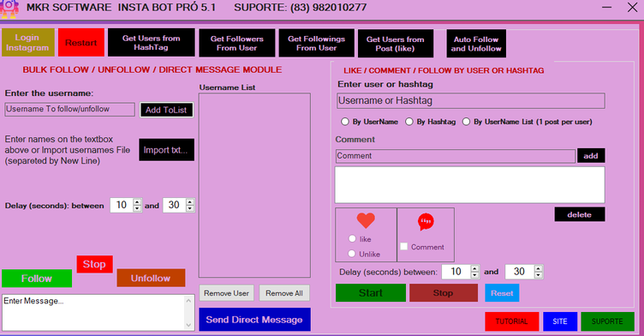Click the app logo in title bar

[9, 9]
